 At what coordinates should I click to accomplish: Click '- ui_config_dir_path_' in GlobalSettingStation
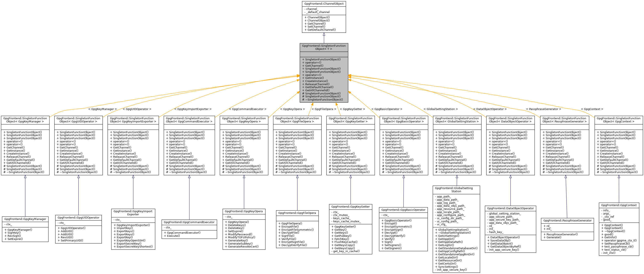click(x=449, y=218)
